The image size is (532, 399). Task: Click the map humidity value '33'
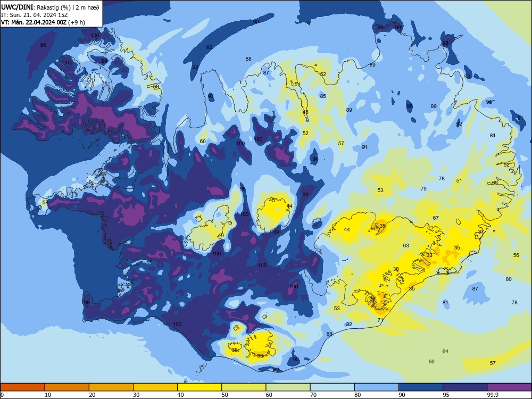click(429, 255)
